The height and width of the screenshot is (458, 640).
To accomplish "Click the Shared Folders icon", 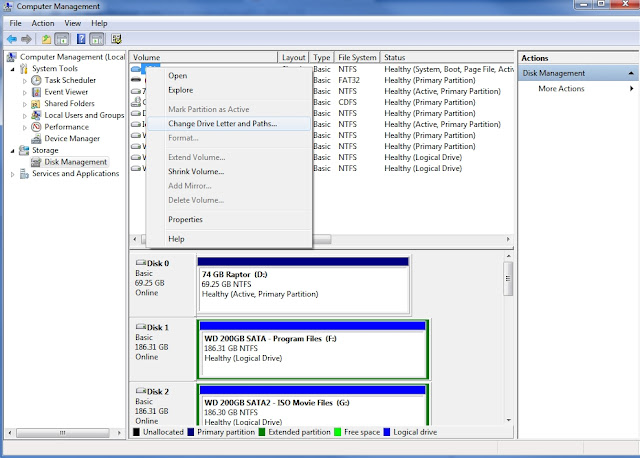I will [37, 104].
